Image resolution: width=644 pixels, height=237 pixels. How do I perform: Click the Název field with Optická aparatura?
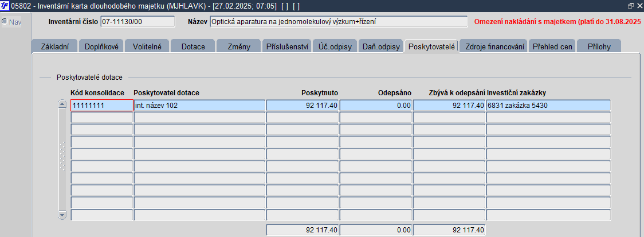[x=339, y=22]
